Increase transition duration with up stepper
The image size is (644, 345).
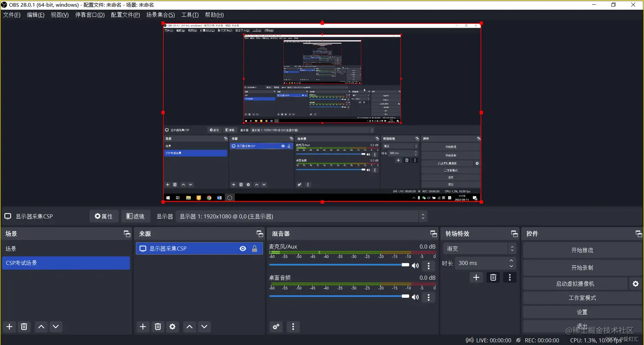(x=511, y=260)
